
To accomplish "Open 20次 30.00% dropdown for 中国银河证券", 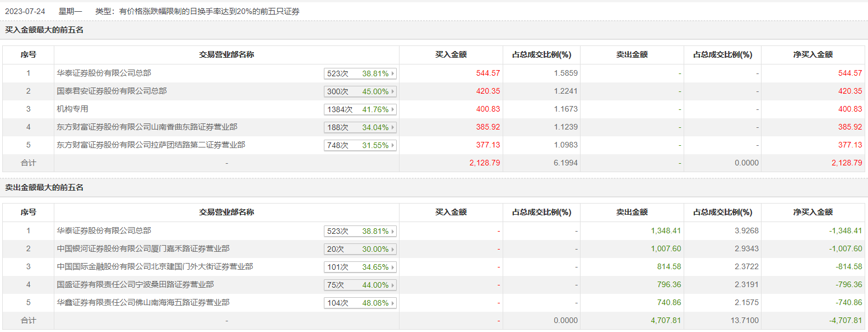I will 360,249.
